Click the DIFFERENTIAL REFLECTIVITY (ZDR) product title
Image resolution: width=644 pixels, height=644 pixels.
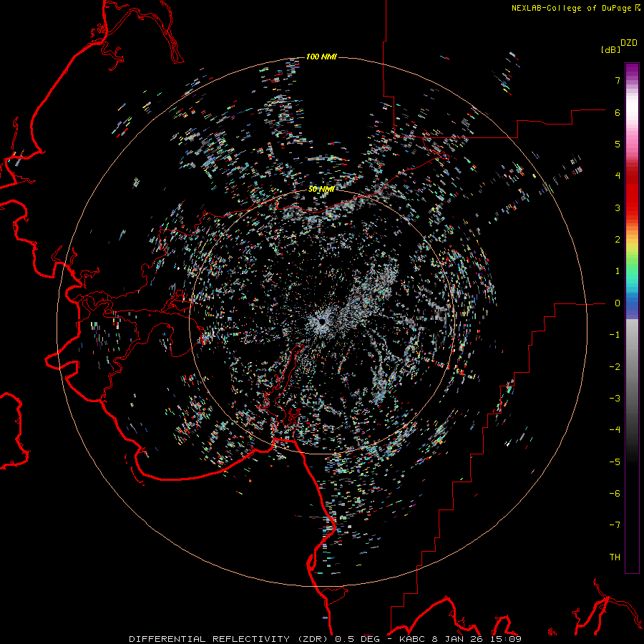pyautogui.click(x=230, y=639)
